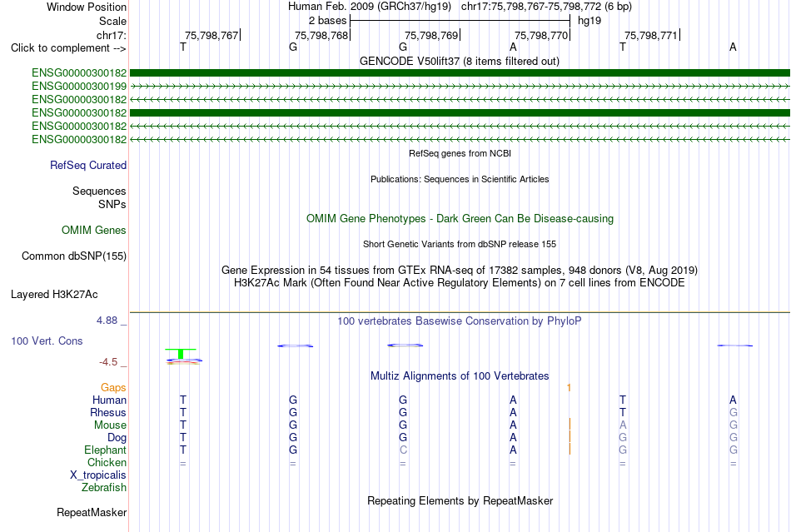
Task: Click the faded G base in Rhesus row
Action: 733,412
